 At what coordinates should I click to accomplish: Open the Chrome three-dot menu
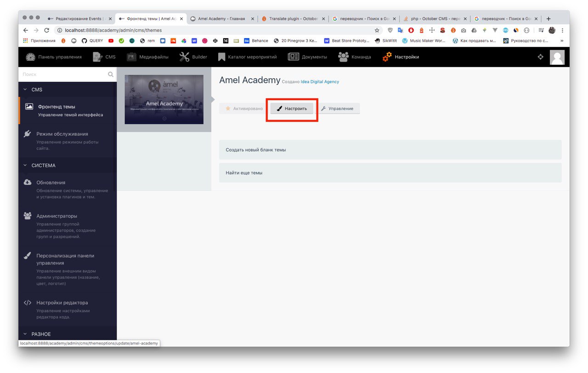(563, 30)
